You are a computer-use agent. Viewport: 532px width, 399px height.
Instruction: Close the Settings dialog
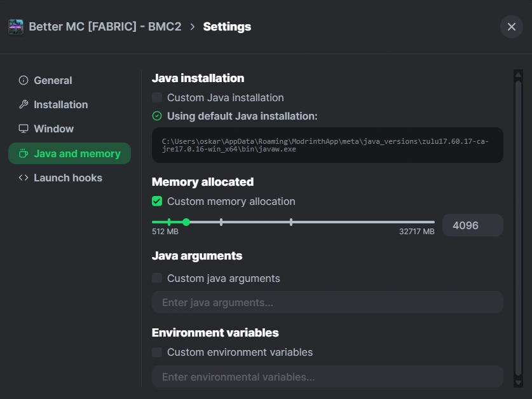tap(511, 27)
